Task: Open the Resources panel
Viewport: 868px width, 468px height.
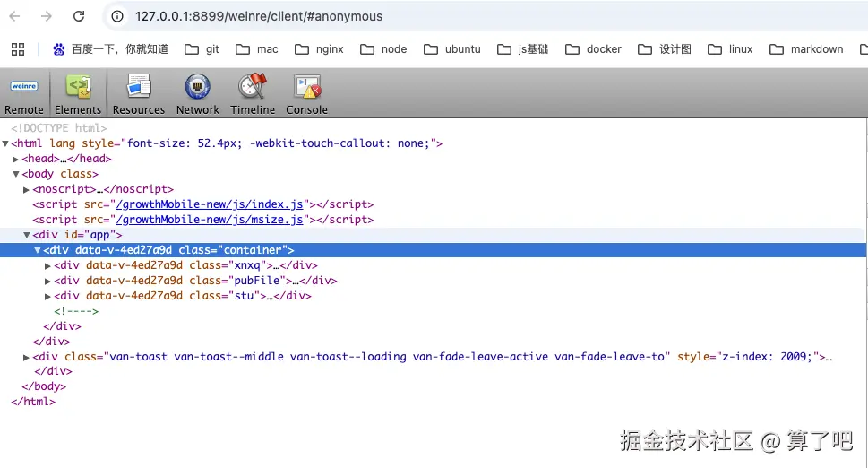Action: pos(138,93)
